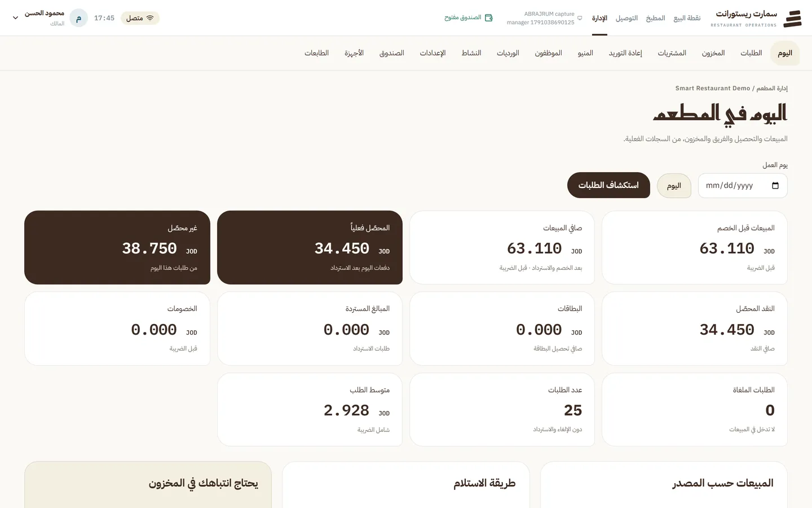812x508 pixels.
Task: Switch to the الطلبات tab
Action: (751, 53)
